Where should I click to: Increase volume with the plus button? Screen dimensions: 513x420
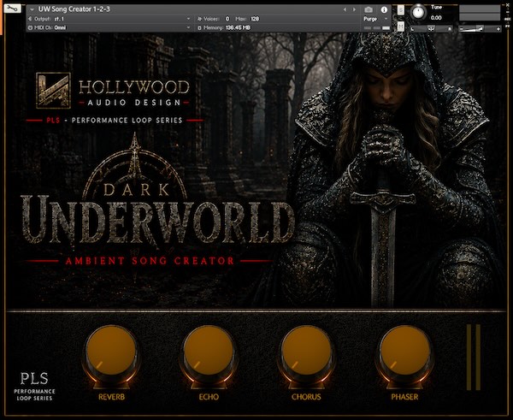point(498,29)
